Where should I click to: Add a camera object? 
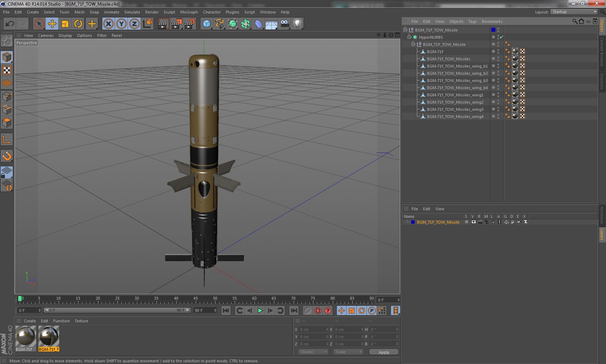[285, 24]
